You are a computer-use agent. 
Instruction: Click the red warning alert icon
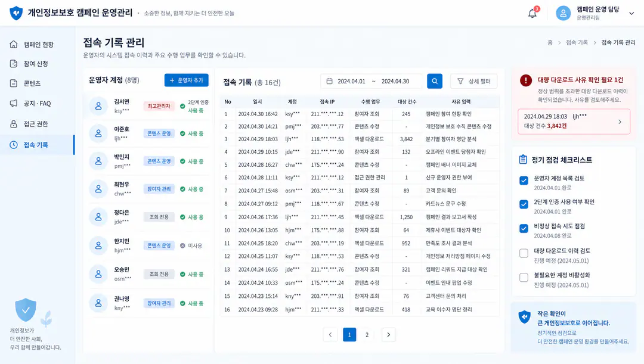point(526,80)
